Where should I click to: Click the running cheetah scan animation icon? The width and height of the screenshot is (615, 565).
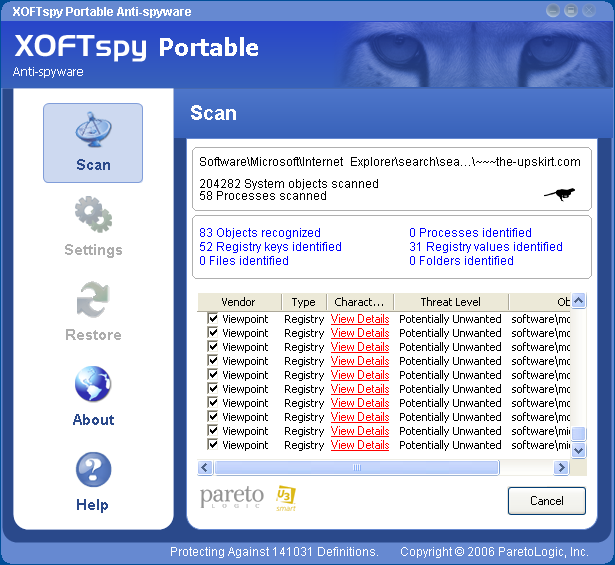(x=560, y=193)
